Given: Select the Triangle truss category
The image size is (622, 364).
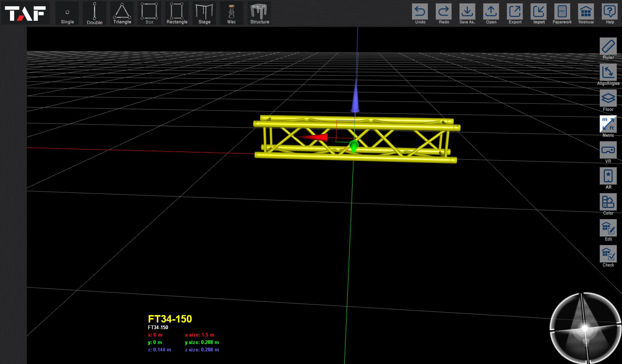Looking at the screenshot, I should (x=122, y=13).
